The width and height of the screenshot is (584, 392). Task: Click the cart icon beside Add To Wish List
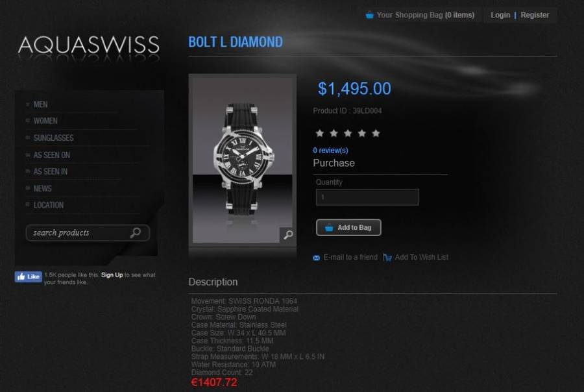point(387,258)
